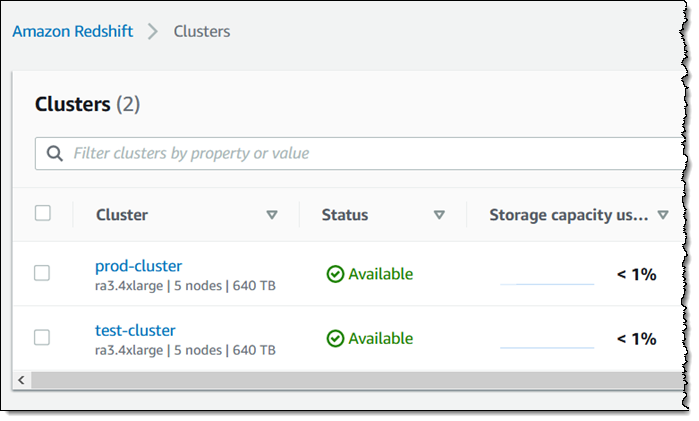Click the Clusters breadcrumb item
This screenshot has height=421, width=699.
202,31
